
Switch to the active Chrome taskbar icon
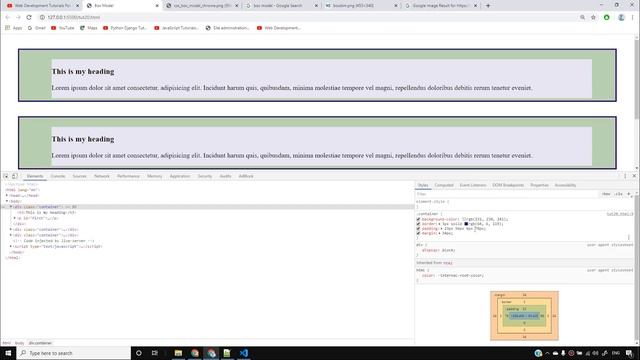(x=211, y=353)
